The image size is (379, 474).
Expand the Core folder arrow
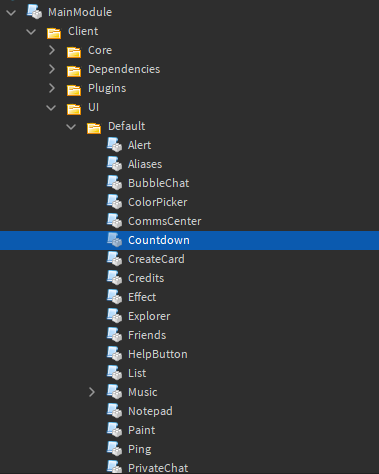coord(52,50)
